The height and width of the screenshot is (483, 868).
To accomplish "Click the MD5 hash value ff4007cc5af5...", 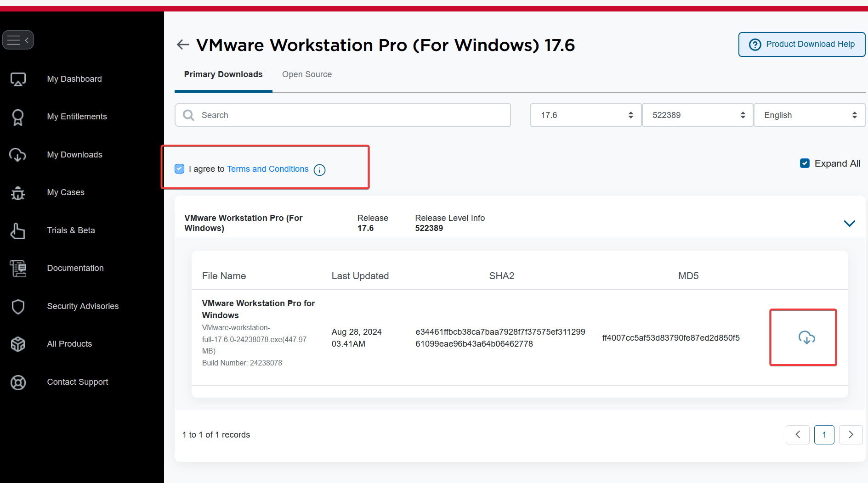I will 671,338.
